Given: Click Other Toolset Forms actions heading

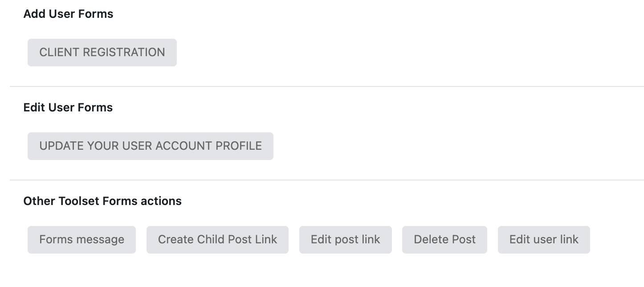Looking at the screenshot, I should [x=102, y=201].
